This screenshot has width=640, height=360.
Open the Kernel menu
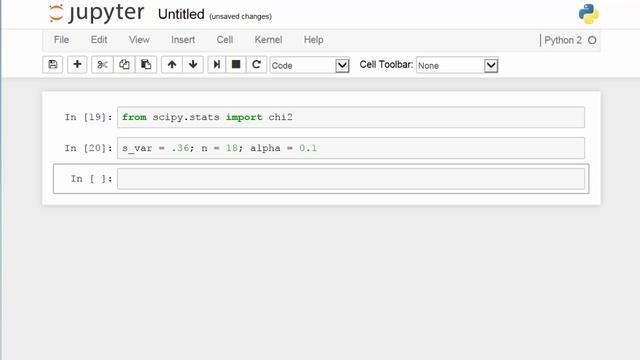coord(268,40)
